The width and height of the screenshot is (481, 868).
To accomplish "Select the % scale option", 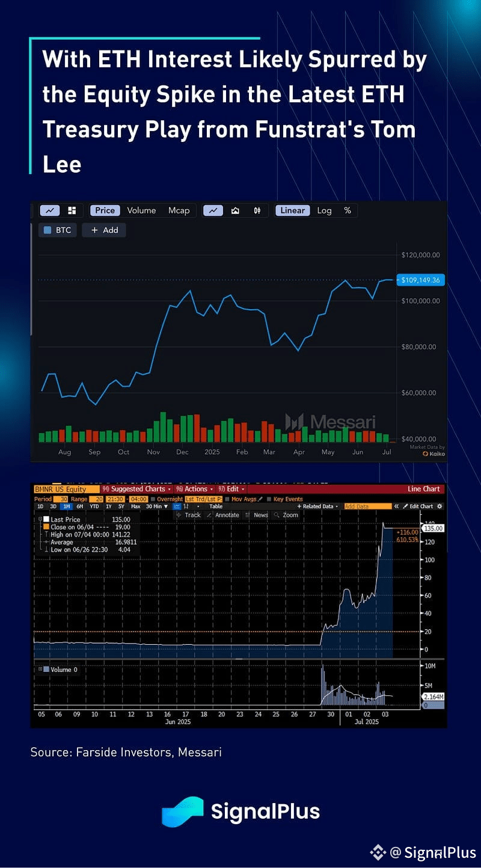I will pyautogui.click(x=348, y=211).
